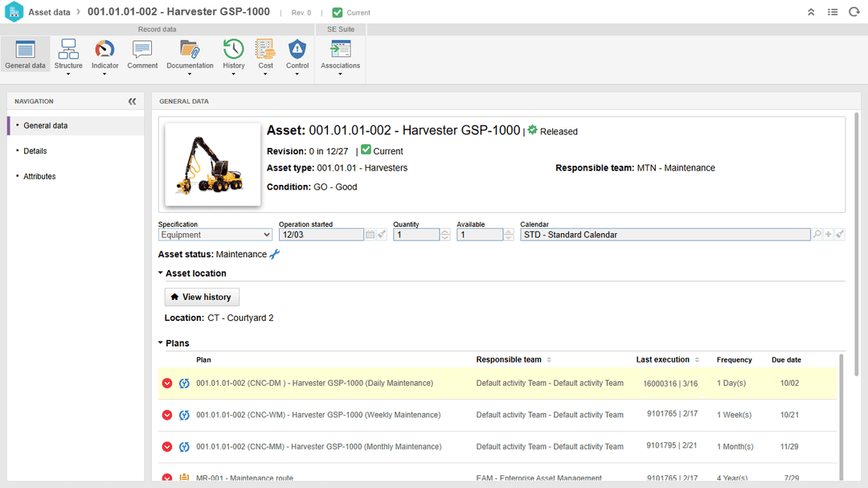
Task: Collapse the Asset location section
Action: coord(161,273)
